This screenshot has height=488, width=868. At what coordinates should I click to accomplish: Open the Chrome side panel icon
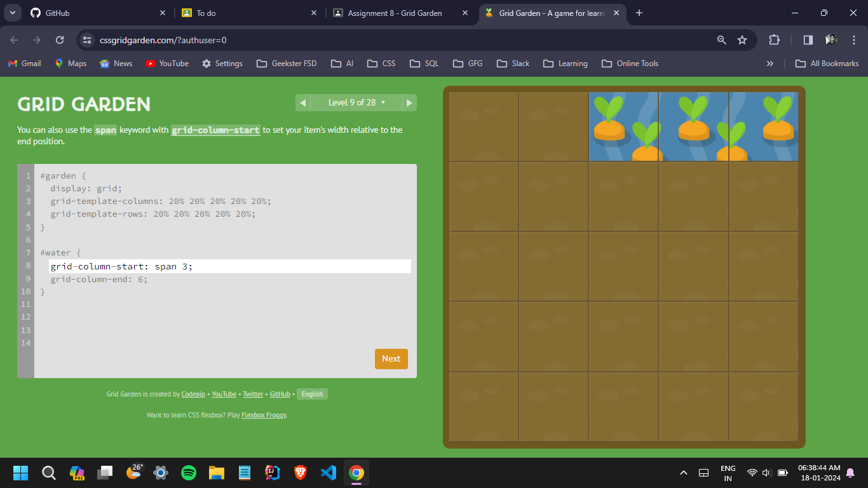click(x=808, y=40)
